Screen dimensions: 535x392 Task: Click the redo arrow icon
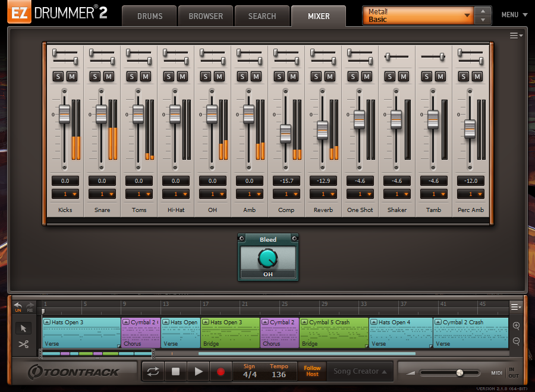[30, 306]
